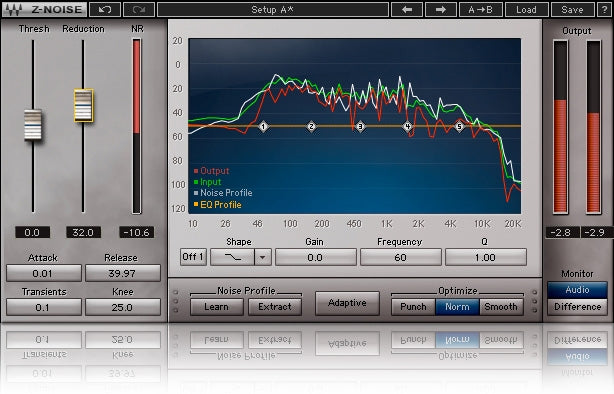Click the NR value readout -10.6

(136, 232)
